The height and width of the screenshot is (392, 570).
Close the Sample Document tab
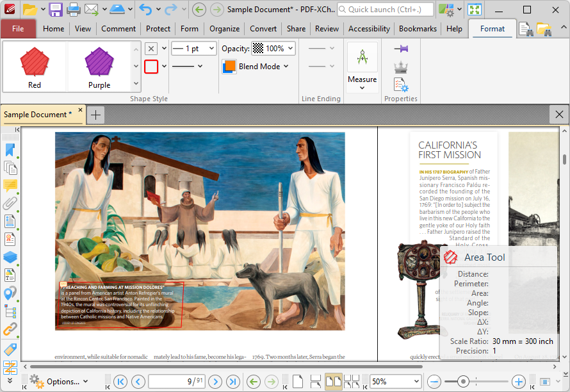click(80, 110)
